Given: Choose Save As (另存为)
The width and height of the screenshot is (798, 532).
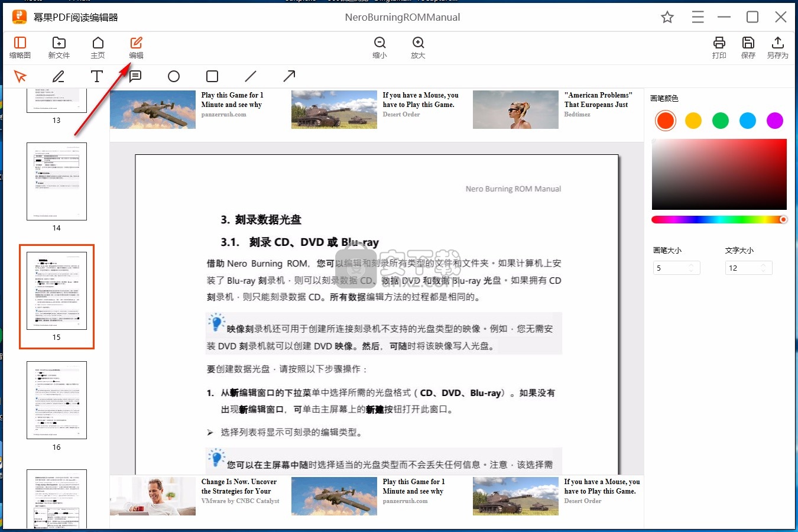Looking at the screenshot, I should pos(778,47).
